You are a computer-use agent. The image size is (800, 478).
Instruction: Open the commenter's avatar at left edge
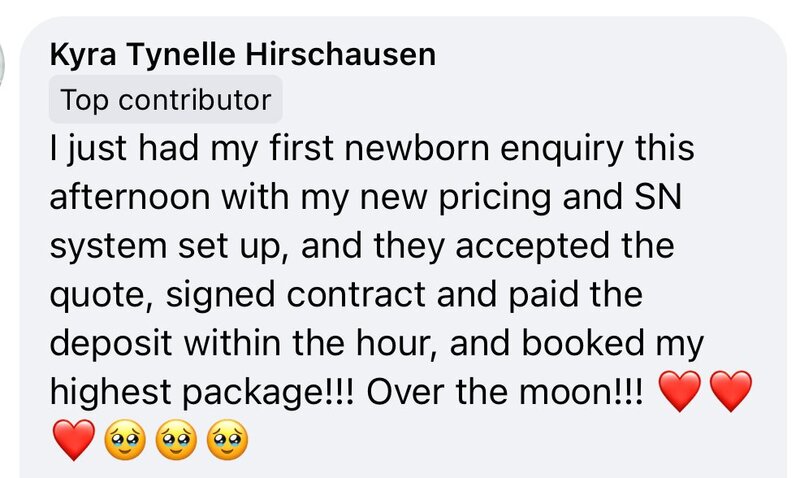pos(2,66)
